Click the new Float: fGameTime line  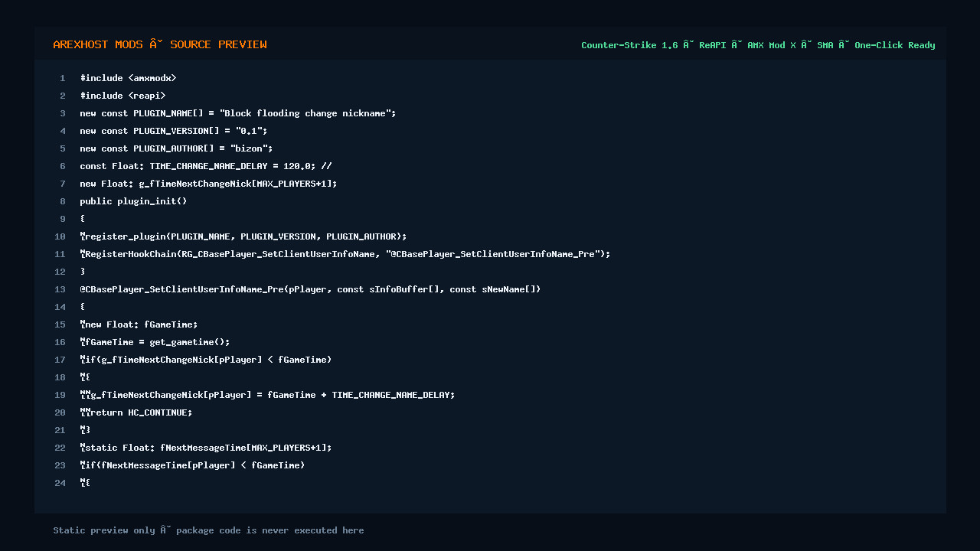[139, 324]
